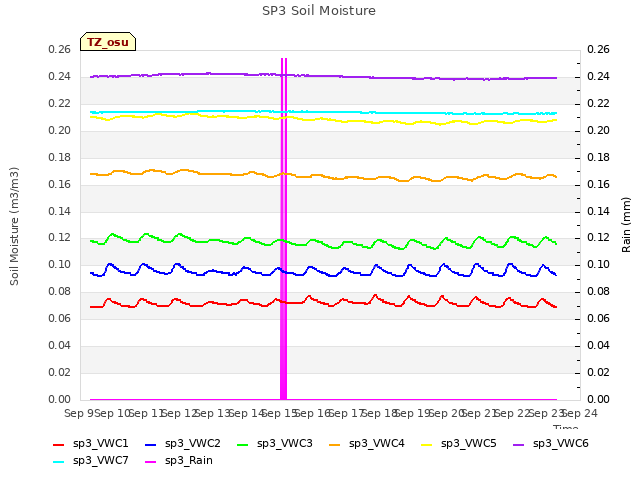Click the Rain (mm) axis label
Screen dimensions: 640x480
(x=626, y=225)
